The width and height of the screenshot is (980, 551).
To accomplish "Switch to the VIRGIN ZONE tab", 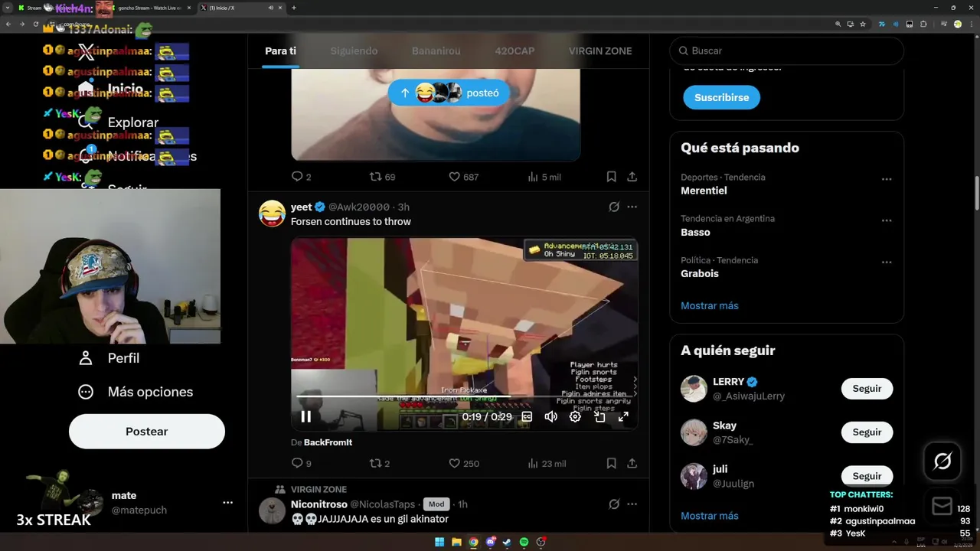I will coord(600,51).
